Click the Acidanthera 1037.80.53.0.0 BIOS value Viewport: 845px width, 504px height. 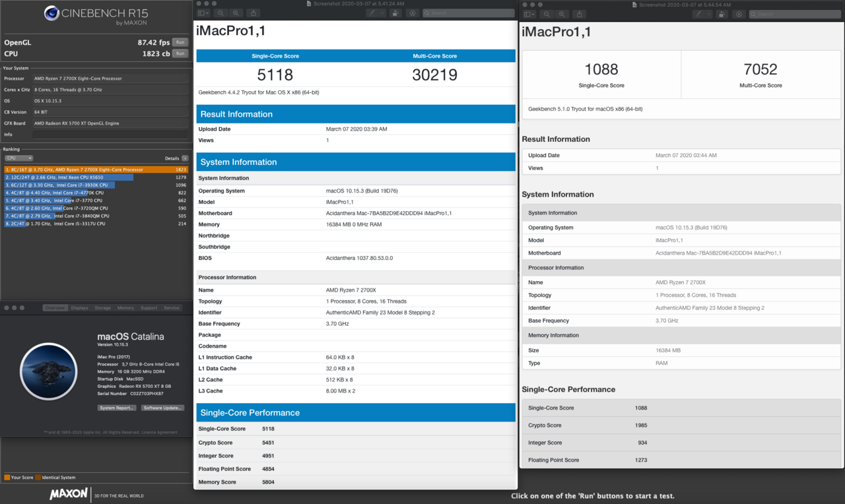point(359,258)
